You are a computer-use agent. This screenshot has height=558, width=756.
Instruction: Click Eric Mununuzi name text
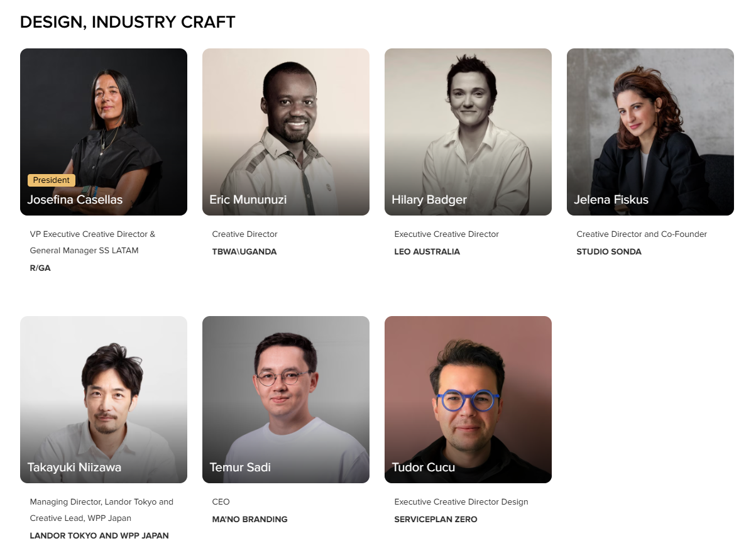(x=248, y=200)
